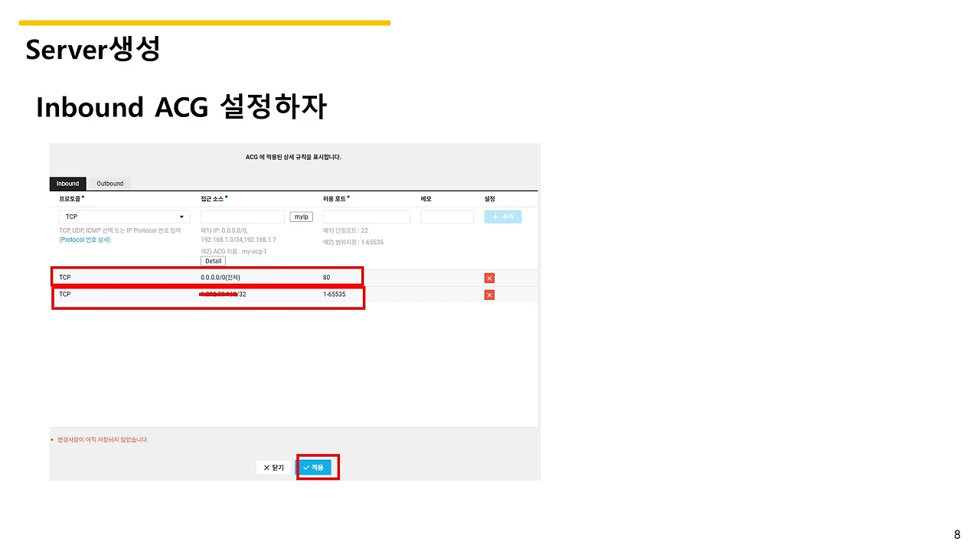The height and width of the screenshot is (551, 980).
Task: Remove the TCP 1-65535 rule via its X icon
Action: (x=489, y=295)
